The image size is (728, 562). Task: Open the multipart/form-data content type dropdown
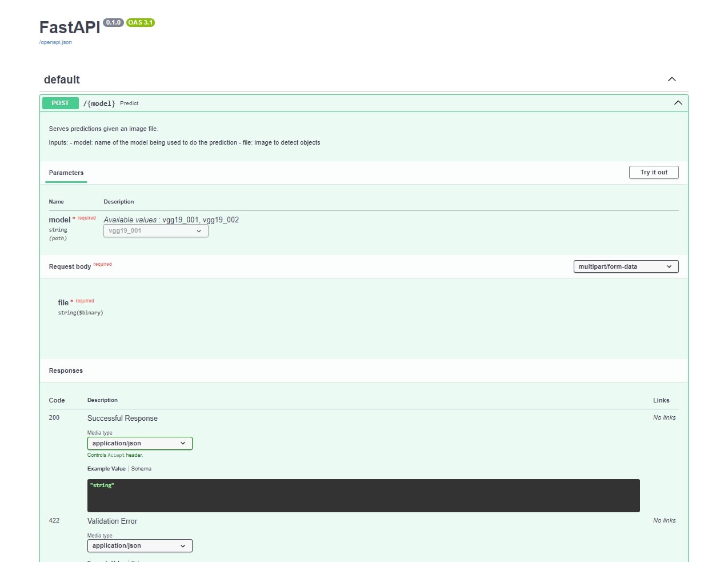click(x=626, y=266)
